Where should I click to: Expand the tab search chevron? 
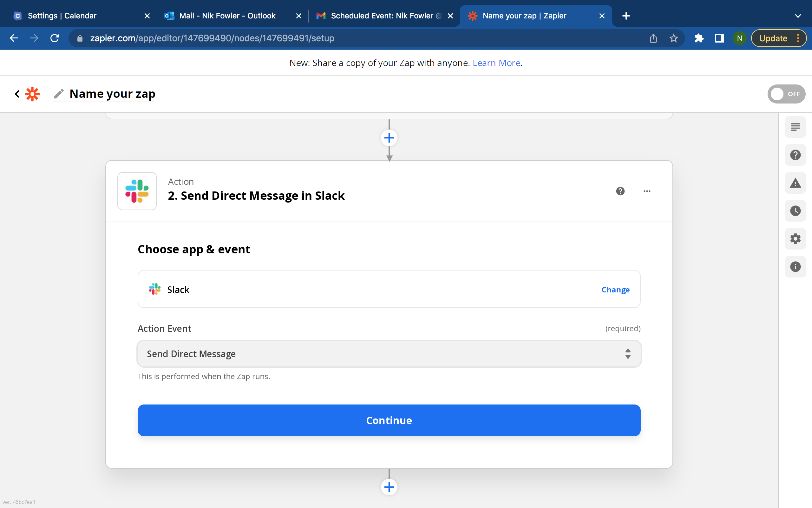(x=798, y=16)
